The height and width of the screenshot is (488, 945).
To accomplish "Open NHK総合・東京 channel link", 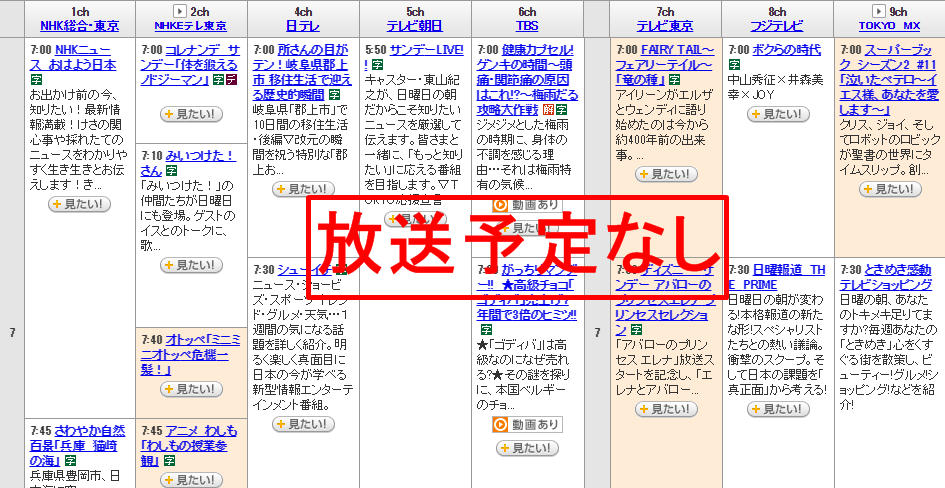I will click(80, 26).
